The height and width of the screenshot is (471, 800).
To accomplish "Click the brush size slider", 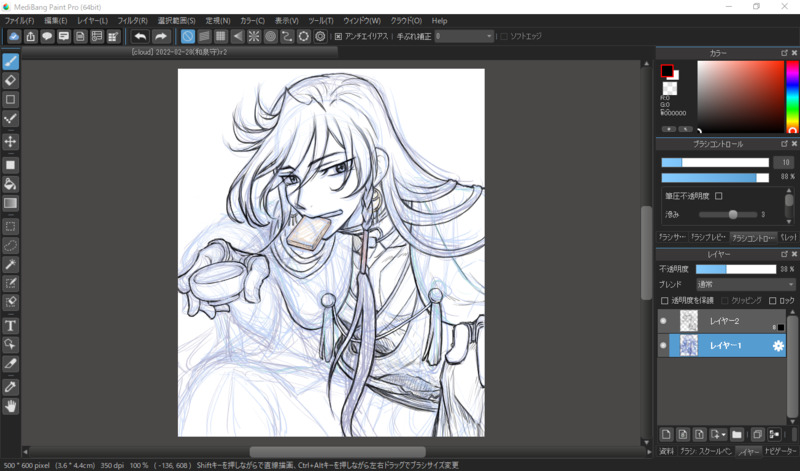I will [715, 162].
